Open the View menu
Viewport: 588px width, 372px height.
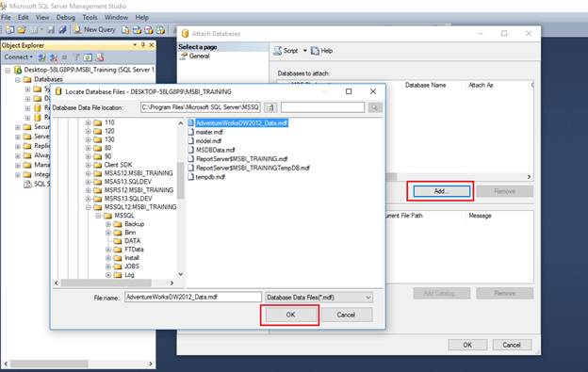(x=42, y=17)
